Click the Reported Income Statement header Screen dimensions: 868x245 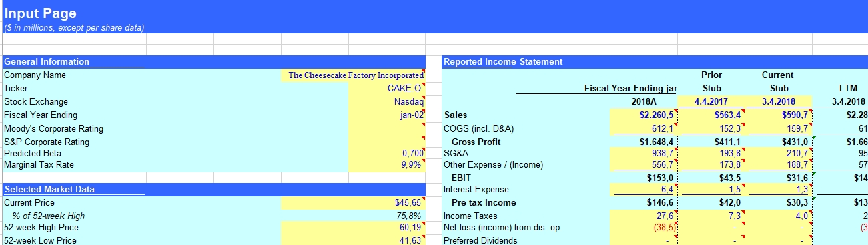click(x=503, y=62)
